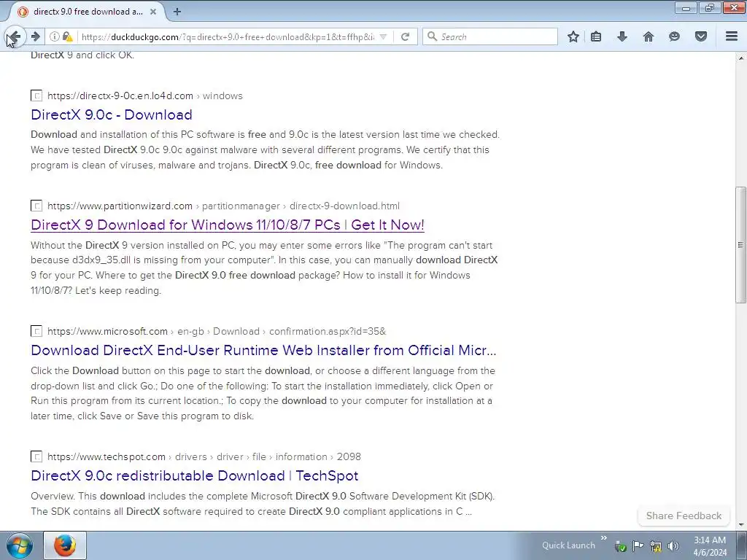Close the directx 9.0 free download tab
Screen dimensions: 747x560
click(153, 12)
